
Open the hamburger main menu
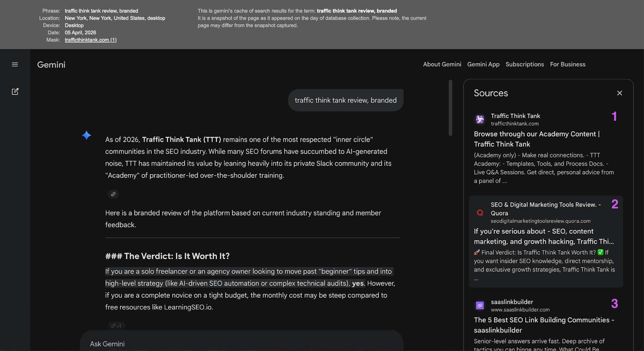15,64
